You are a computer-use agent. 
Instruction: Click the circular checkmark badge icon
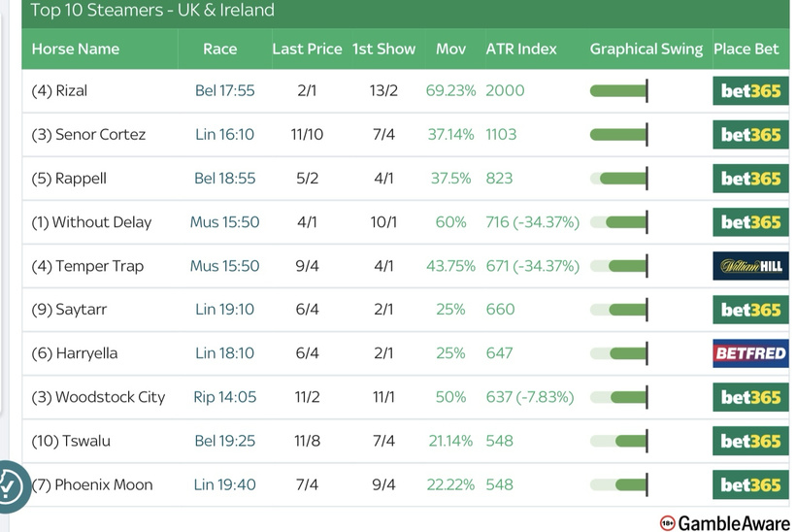(x=10, y=484)
